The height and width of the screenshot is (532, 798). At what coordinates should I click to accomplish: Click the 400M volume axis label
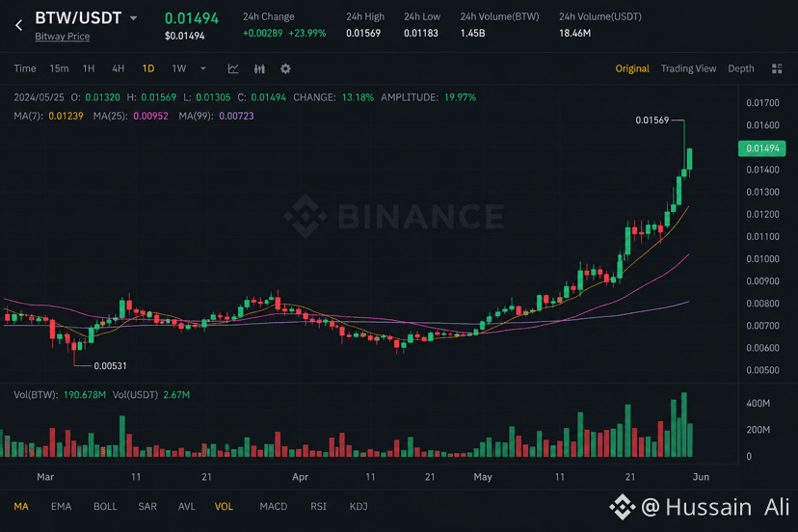(x=758, y=403)
